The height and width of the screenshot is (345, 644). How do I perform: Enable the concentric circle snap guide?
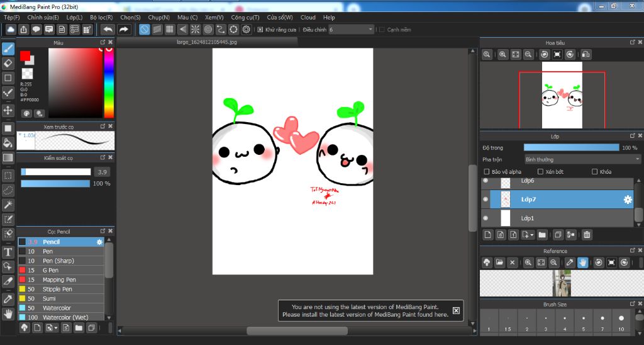(x=208, y=29)
